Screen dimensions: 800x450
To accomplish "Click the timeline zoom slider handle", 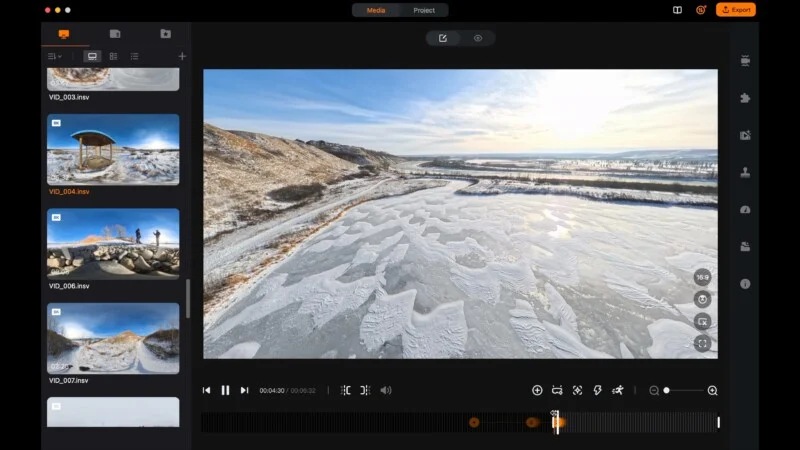I will [x=666, y=390].
